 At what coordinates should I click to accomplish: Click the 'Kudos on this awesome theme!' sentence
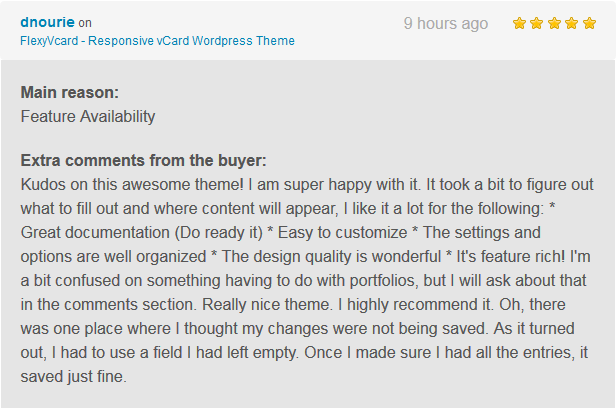[132, 185]
